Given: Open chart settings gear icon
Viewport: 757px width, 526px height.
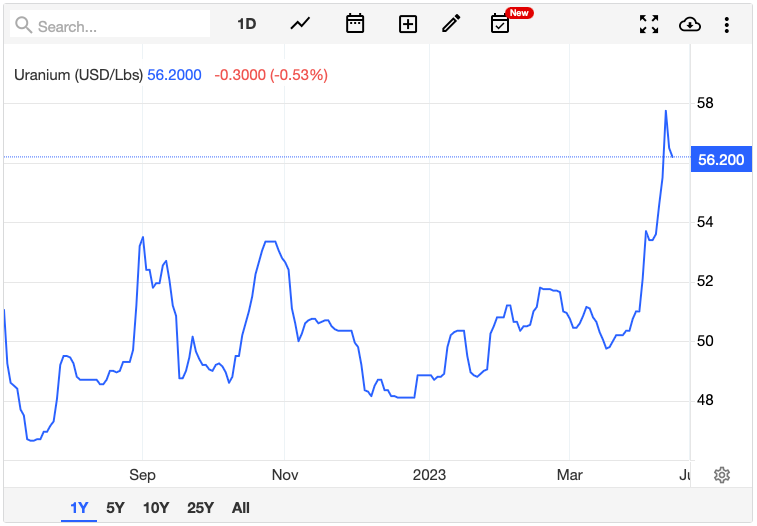Looking at the screenshot, I should (722, 475).
